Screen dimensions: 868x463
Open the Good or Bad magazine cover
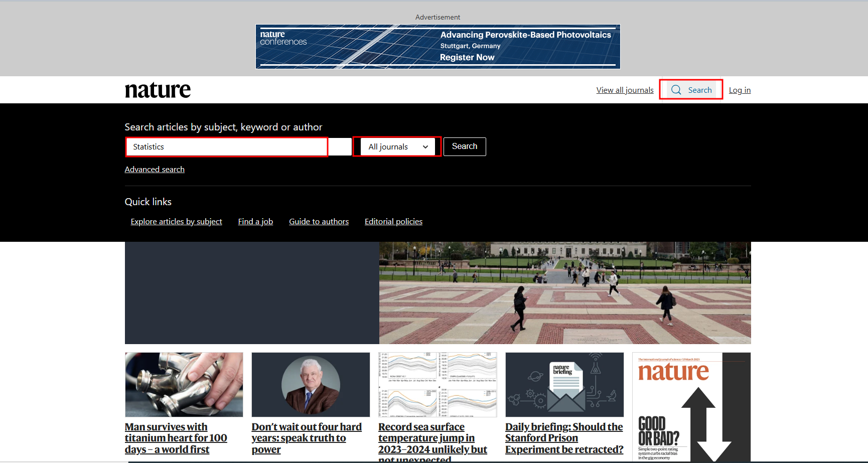691,407
